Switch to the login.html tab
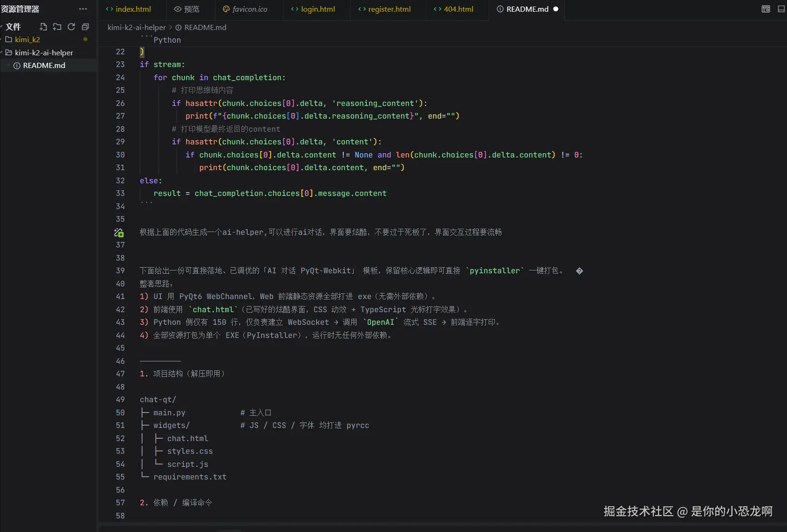 point(317,9)
